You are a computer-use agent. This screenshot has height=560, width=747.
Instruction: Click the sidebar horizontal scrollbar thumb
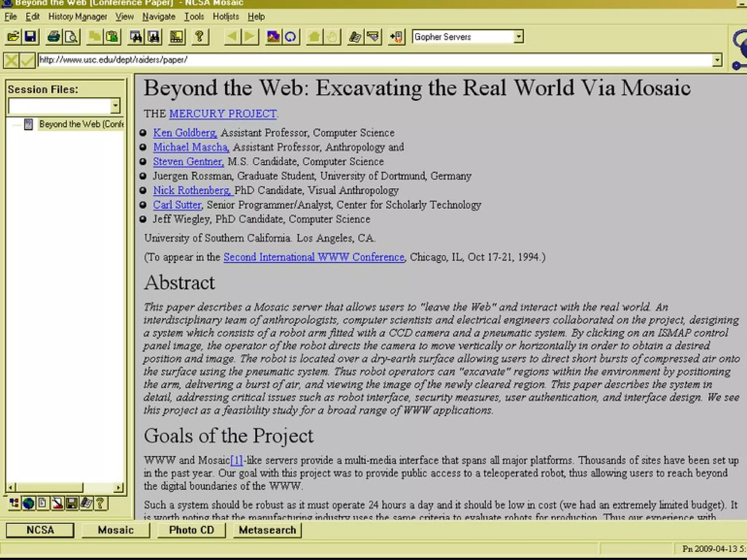[x=49, y=487]
